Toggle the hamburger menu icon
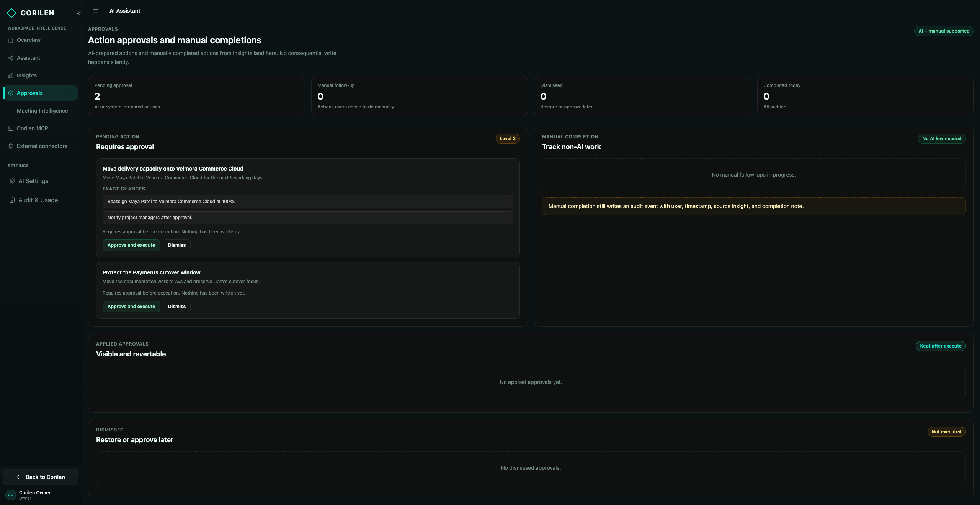This screenshot has width=980, height=505. pyautogui.click(x=96, y=11)
